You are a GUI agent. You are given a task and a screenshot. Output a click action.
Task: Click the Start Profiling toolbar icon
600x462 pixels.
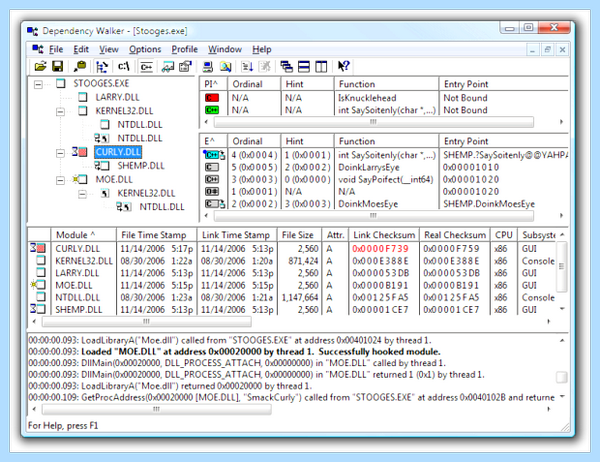pos(247,67)
